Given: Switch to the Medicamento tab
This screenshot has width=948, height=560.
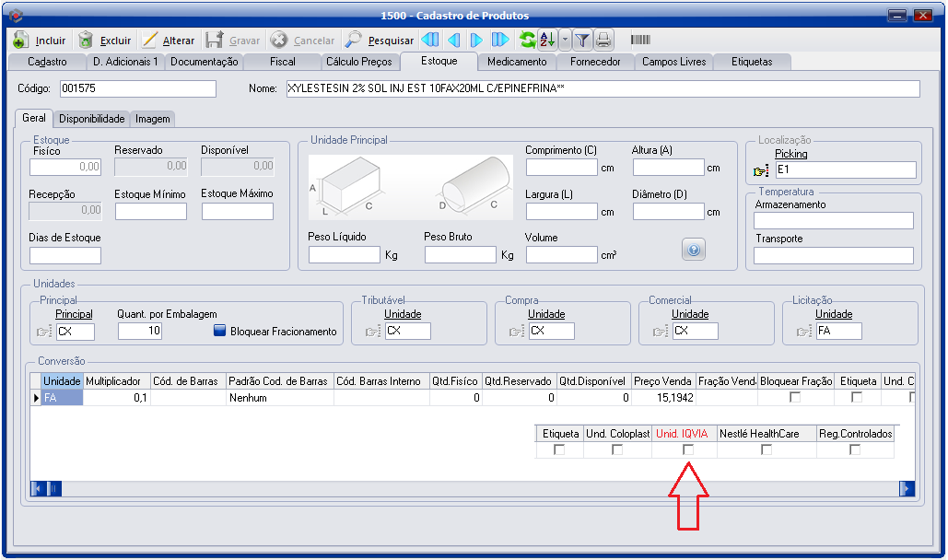Looking at the screenshot, I should [517, 62].
